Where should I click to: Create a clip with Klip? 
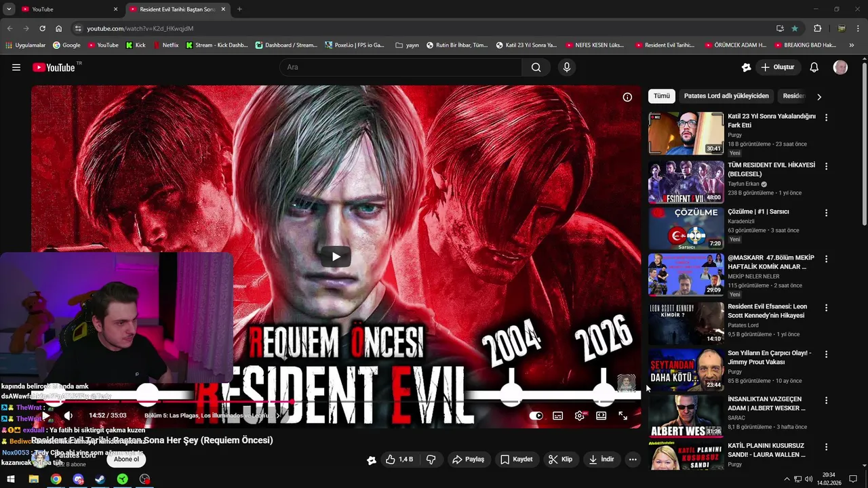pyautogui.click(x=560, y=460)
